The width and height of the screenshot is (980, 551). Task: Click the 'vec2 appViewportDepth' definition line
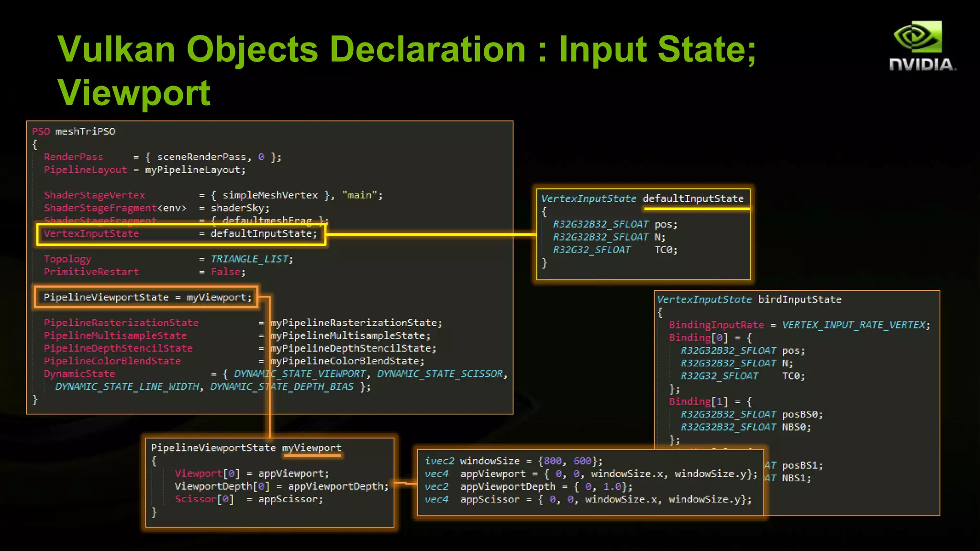[528, 486]
